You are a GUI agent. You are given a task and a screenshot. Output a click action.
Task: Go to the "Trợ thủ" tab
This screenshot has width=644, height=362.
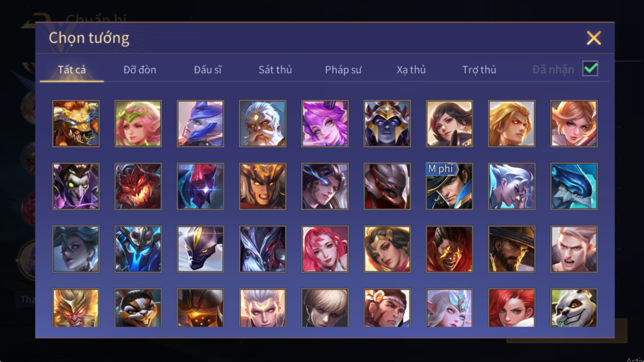[x=479, y=69]
